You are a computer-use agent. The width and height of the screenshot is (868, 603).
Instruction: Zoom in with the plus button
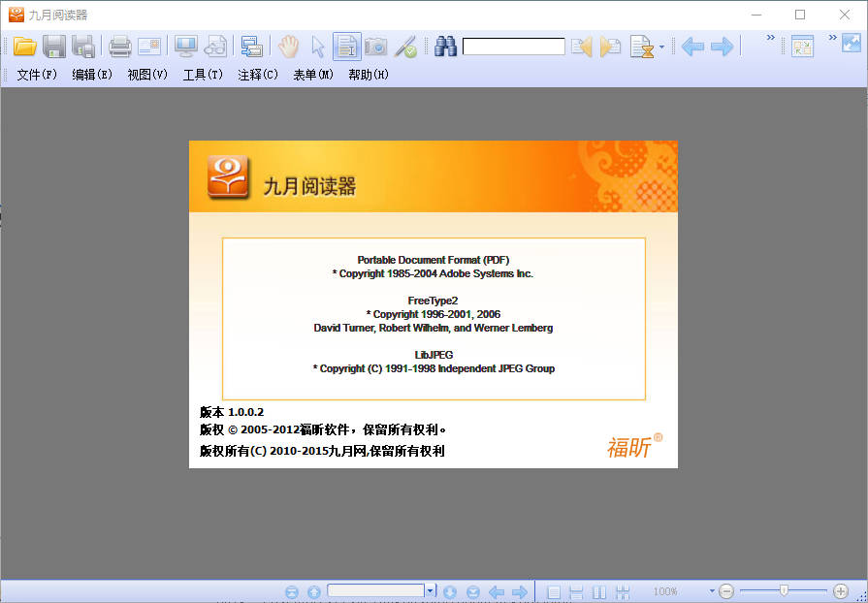[841, 591]
